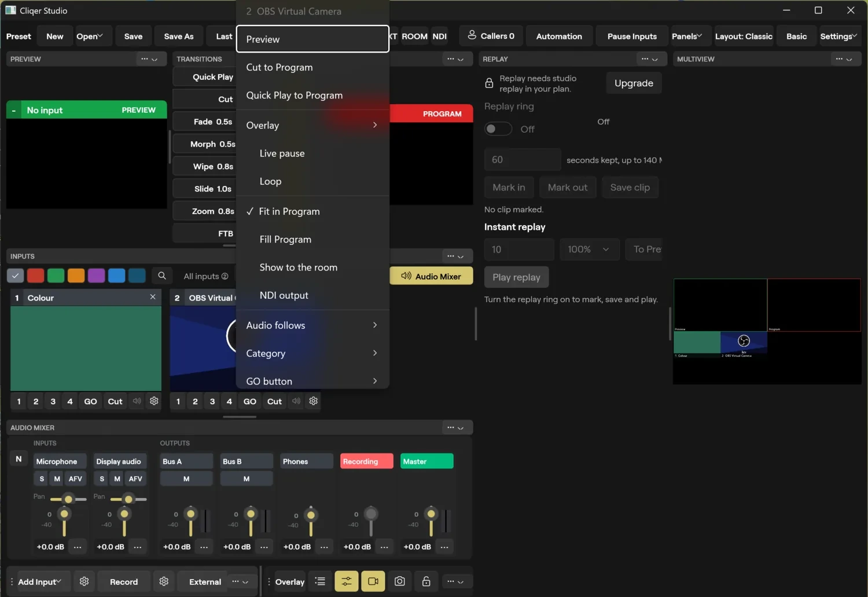Take a snapshot with the camera icon
The image size is (868, 597).
pyautogui.click(x=400, y=581)
